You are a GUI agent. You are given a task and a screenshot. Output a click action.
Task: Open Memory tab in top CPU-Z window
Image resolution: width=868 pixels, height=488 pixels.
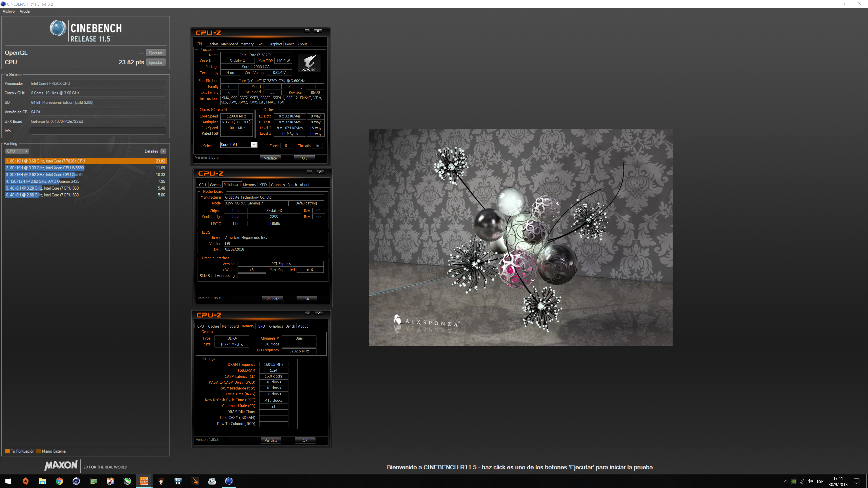click(x=247, y=44)
